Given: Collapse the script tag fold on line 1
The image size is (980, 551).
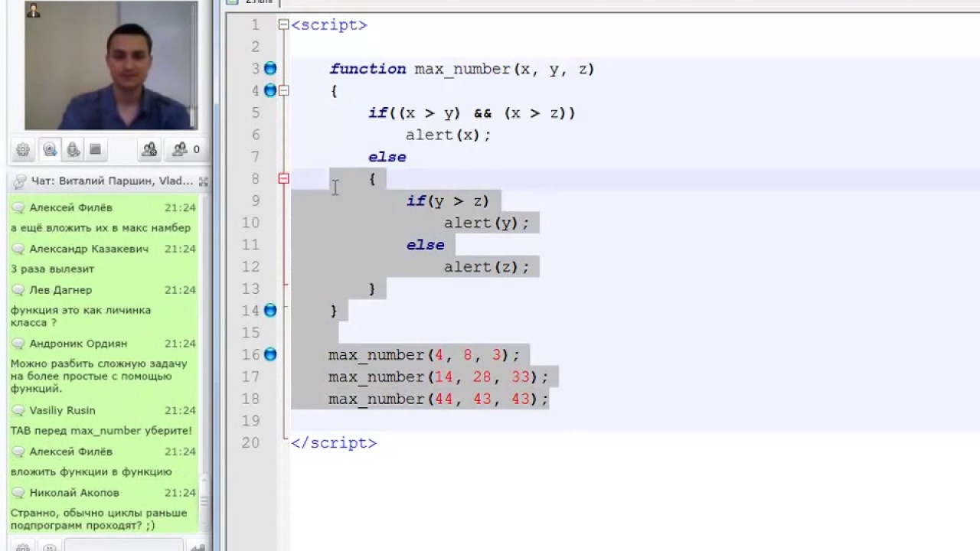Looking at the screenshot, I should click(283, 25).
